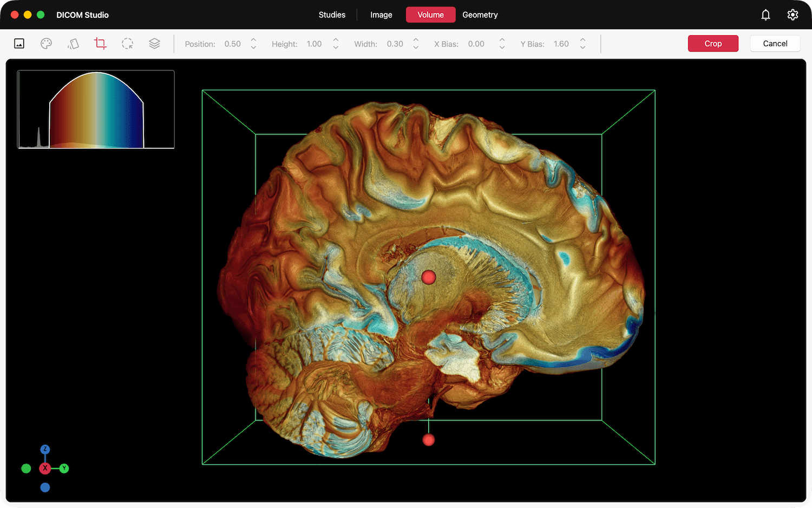Switch to the Studies tab
The height and width of the screenshot is (508, 812).
pyautogui.click(x=332, y=15)
